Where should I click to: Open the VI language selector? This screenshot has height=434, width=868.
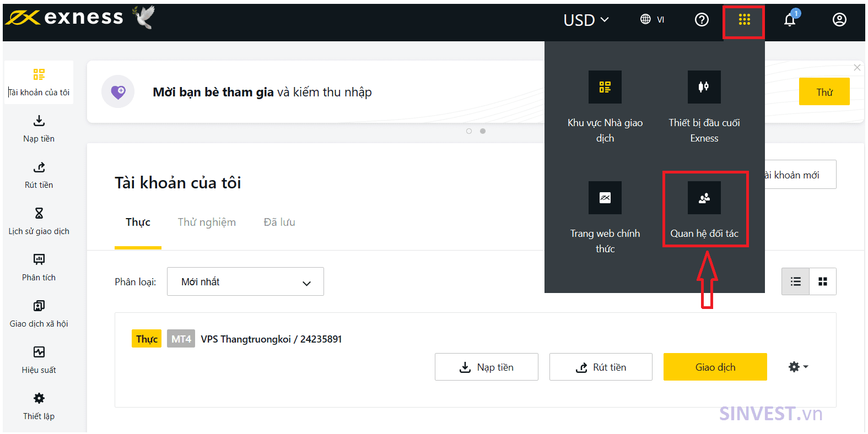pyautogui.click(x=653, y=20)
